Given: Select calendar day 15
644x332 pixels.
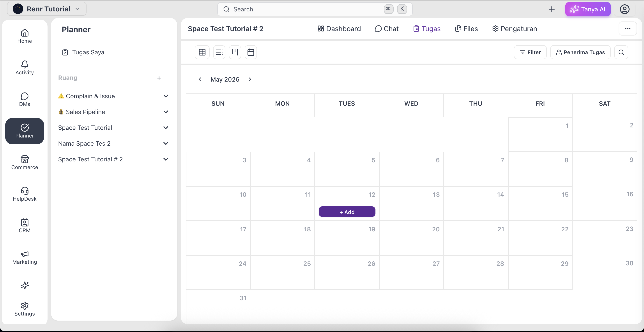Looking at the screenshot, I should (x=540, y=203).
